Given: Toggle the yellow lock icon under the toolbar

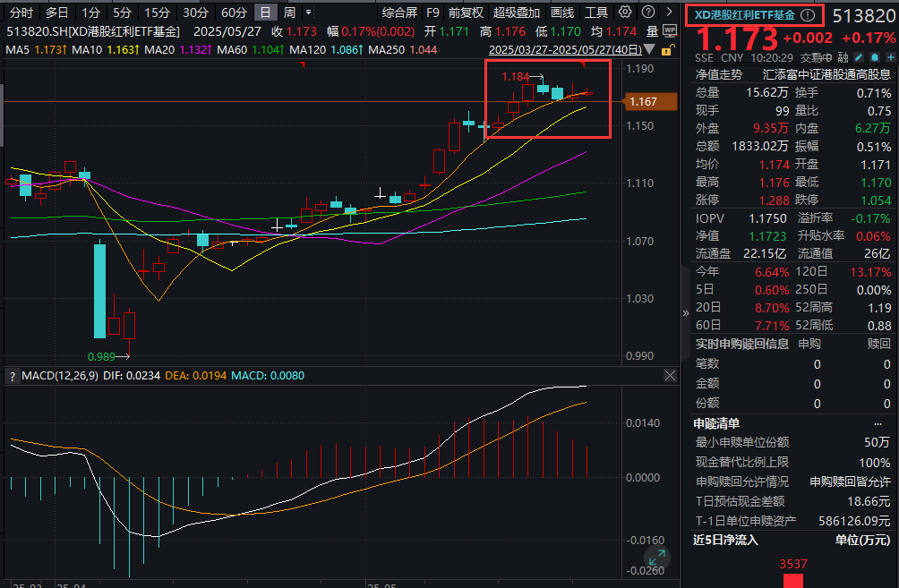Looking at the screenshot, I should (x=667, y=49).
